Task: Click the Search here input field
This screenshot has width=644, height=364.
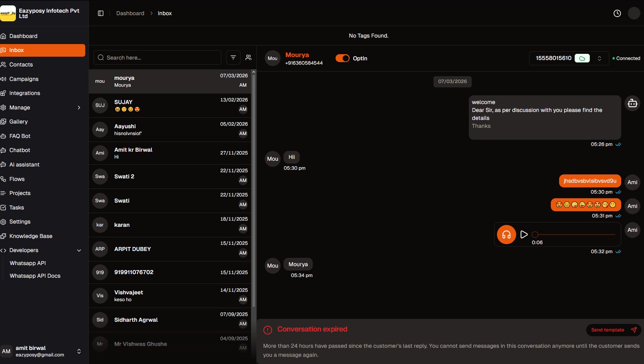Action: [157, 58]
